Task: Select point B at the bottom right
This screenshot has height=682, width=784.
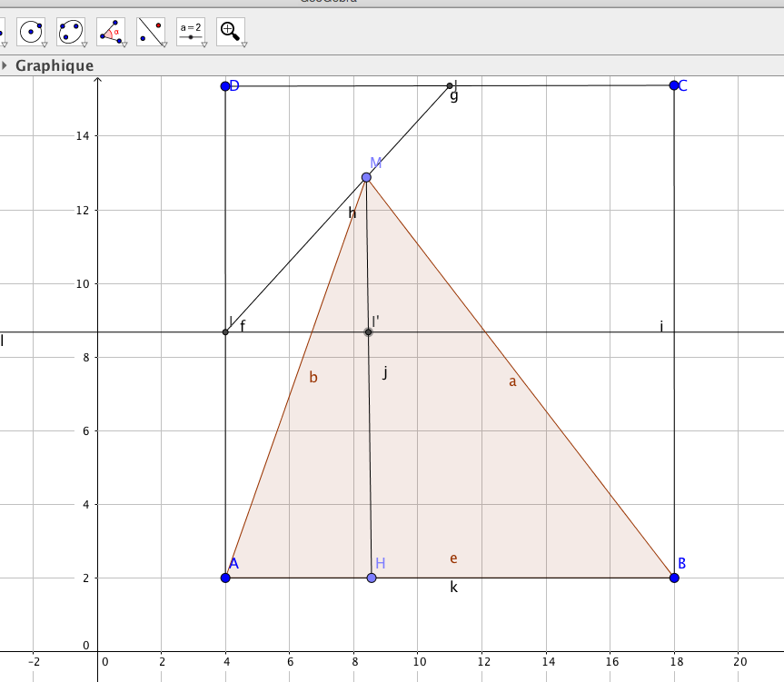Action: 674,578
